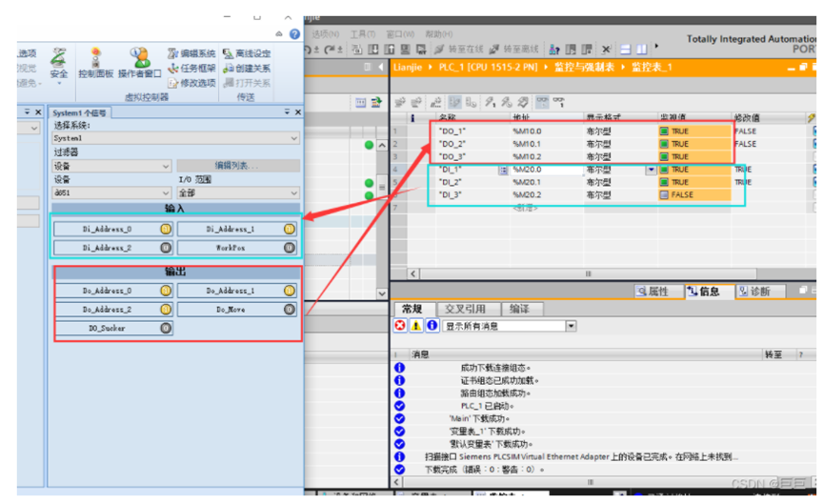This screenshot has width=824, height=504.
Task: Click Monitor all glasses icon in watch table toolbar
Action: (542, 102)
